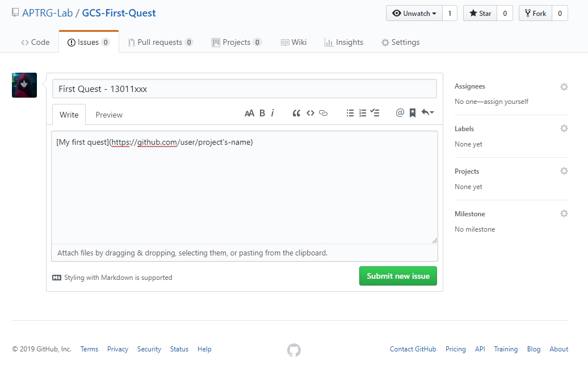The image size is (588, 369).
Task: Open GCS-First-Quest repository link
Action: [119, 13]
